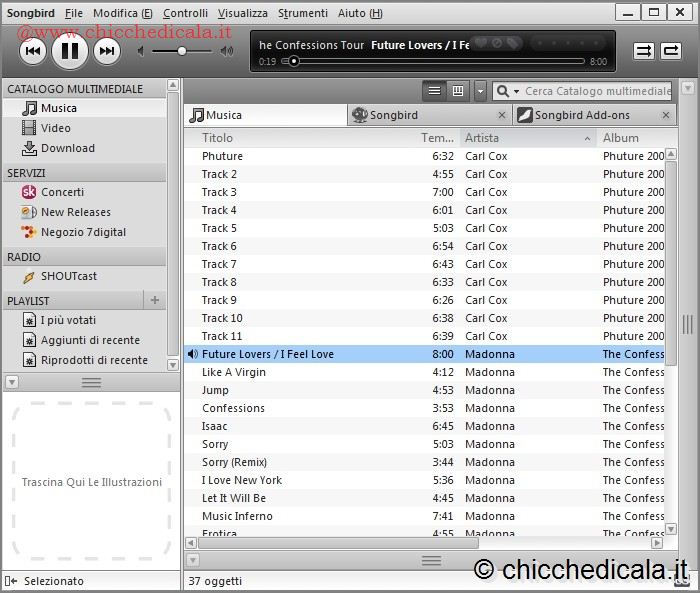Image resolution: width=700 pixels, height=593 pixels.
Task: Collapse the artwork pane with the arrow
Action: 12,382
